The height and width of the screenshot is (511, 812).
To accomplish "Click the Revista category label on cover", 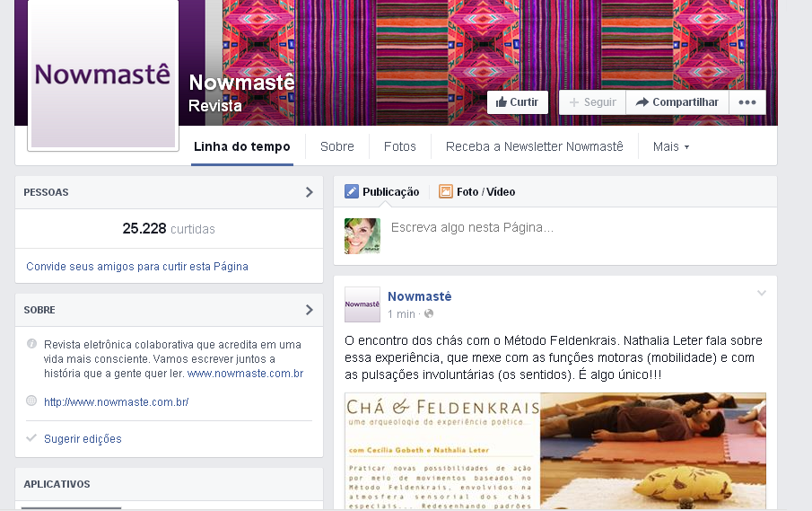I will [215, 106].
